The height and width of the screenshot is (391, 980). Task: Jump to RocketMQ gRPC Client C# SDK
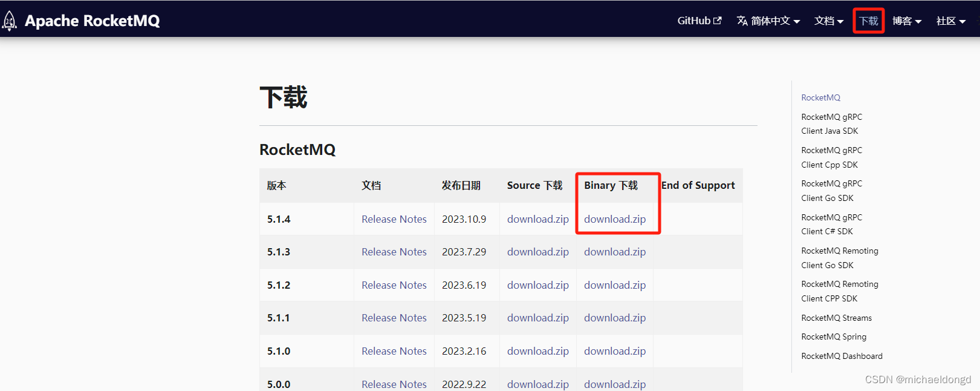point(831,225)
